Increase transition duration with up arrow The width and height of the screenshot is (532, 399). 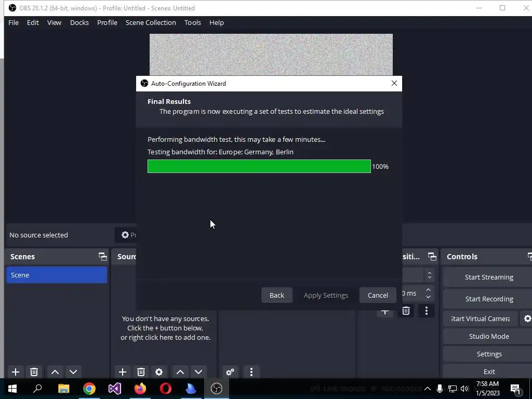tap(428, 290)
